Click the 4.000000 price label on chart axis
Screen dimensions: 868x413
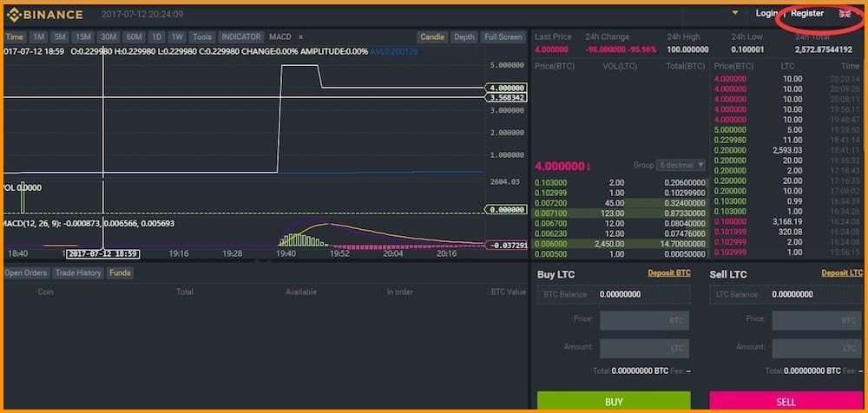tap(506, 88)
